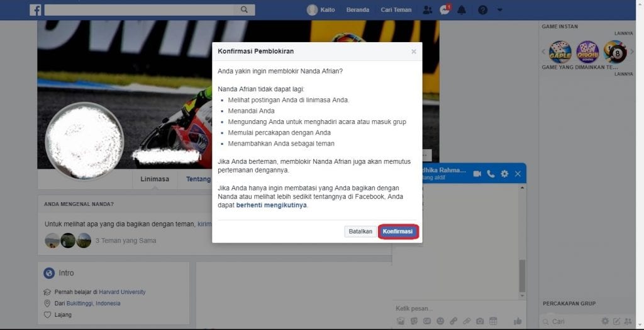Image resolution: width=644 pixels, height=330 pixels.
Task: Click the photo attachment icon in the chat
Action: tap(401, 321)
